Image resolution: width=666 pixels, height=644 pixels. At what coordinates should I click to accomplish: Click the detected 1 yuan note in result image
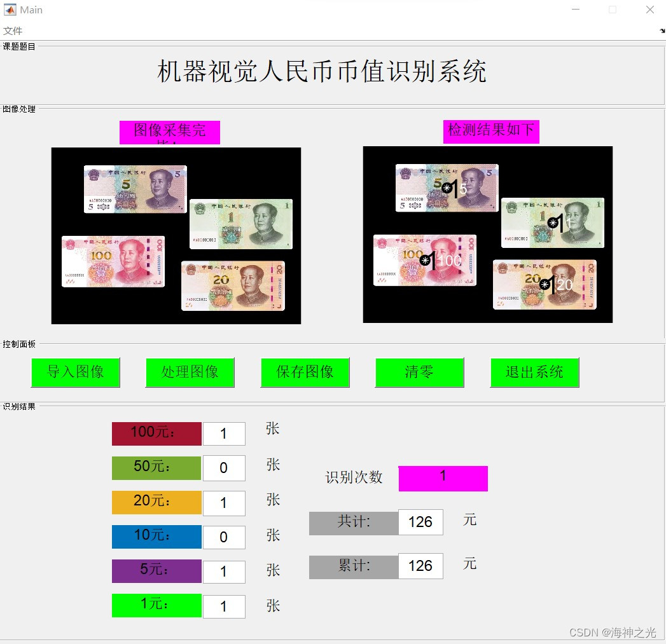pyautogui.click(x=553, y=223)
